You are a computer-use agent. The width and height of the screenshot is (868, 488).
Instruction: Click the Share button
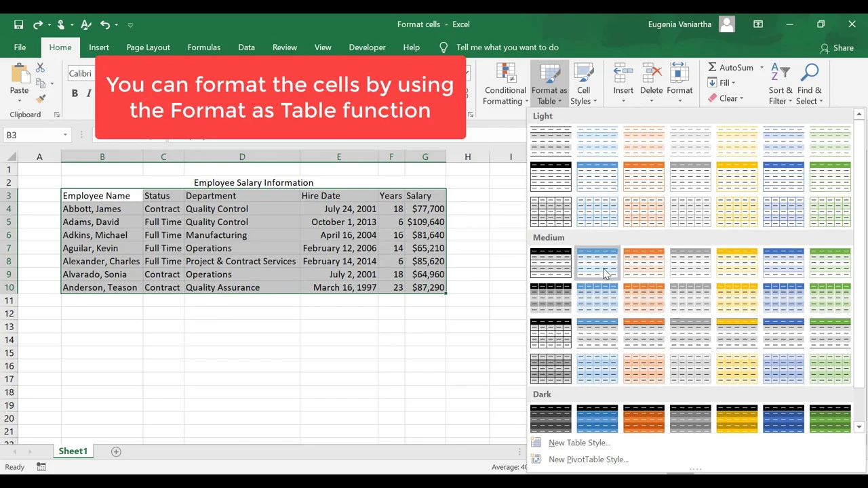coord(837,48)
